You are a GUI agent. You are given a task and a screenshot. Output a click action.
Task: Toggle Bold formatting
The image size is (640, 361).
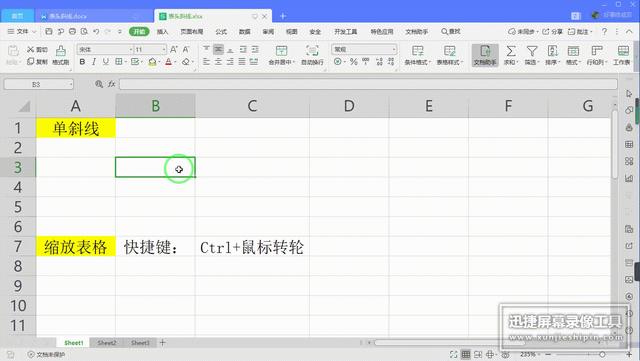pyautogui.click(x=82, y=62)
